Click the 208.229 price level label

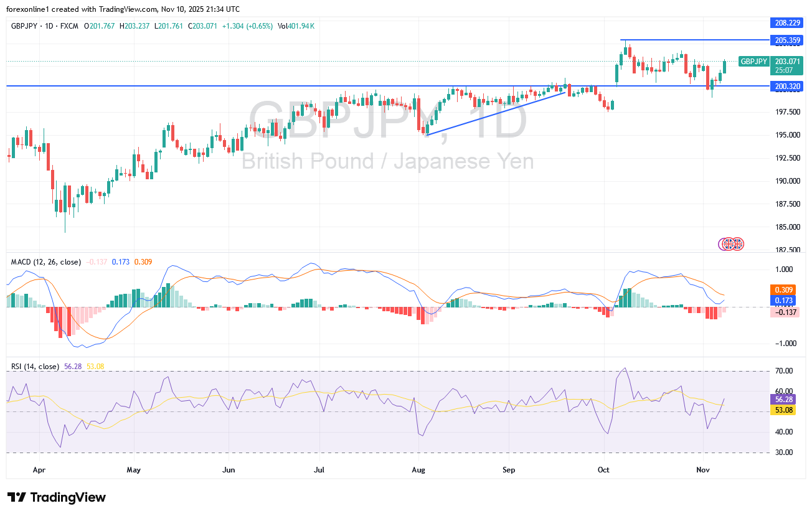pyautogui.click(x=788, y=22)
